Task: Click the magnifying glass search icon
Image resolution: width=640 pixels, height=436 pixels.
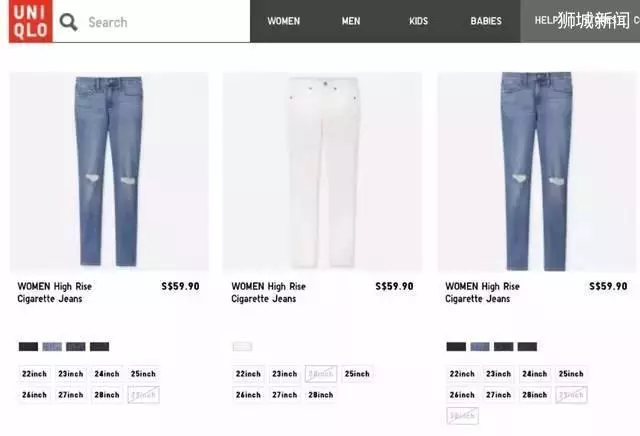Action: 68,22
